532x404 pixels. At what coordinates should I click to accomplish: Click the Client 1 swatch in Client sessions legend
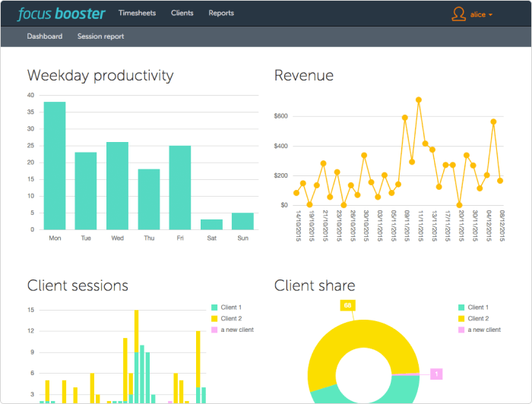point(214,308)
